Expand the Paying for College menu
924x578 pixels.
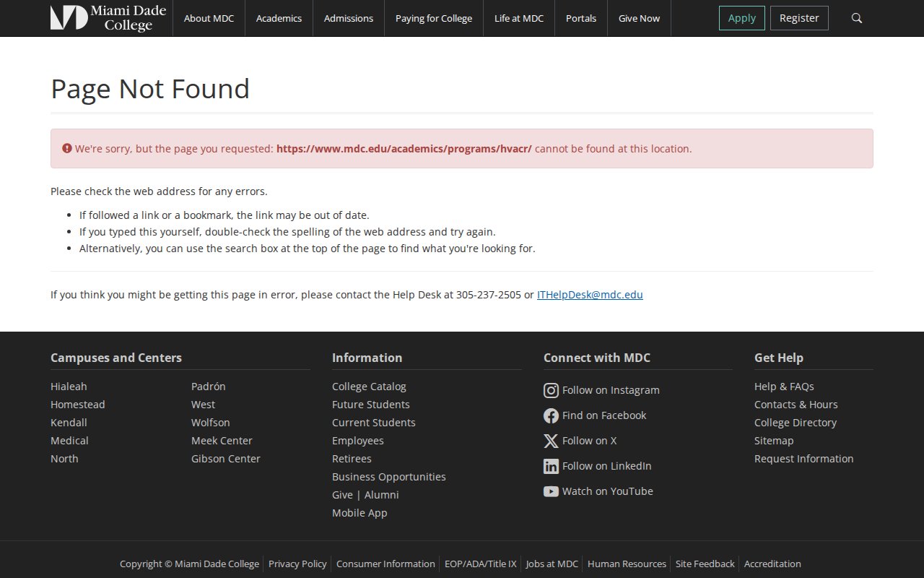coord(433,18)
